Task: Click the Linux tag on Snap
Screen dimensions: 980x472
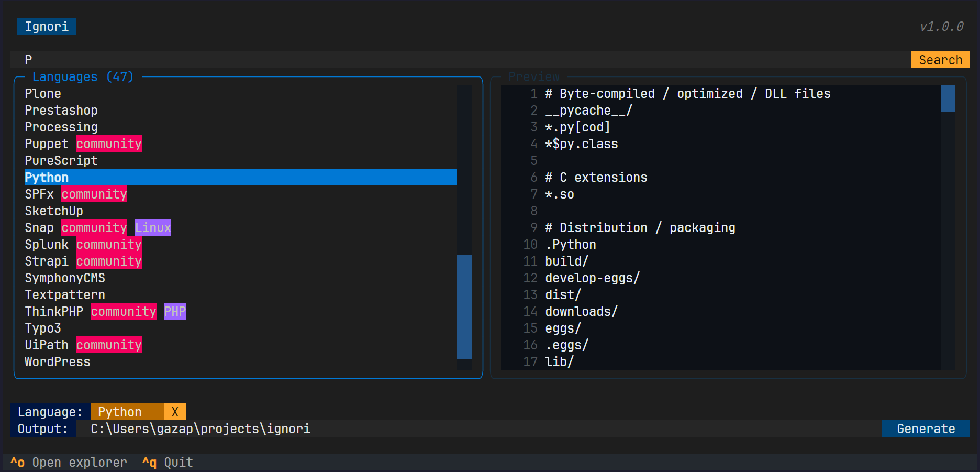Action: point(153,227)
